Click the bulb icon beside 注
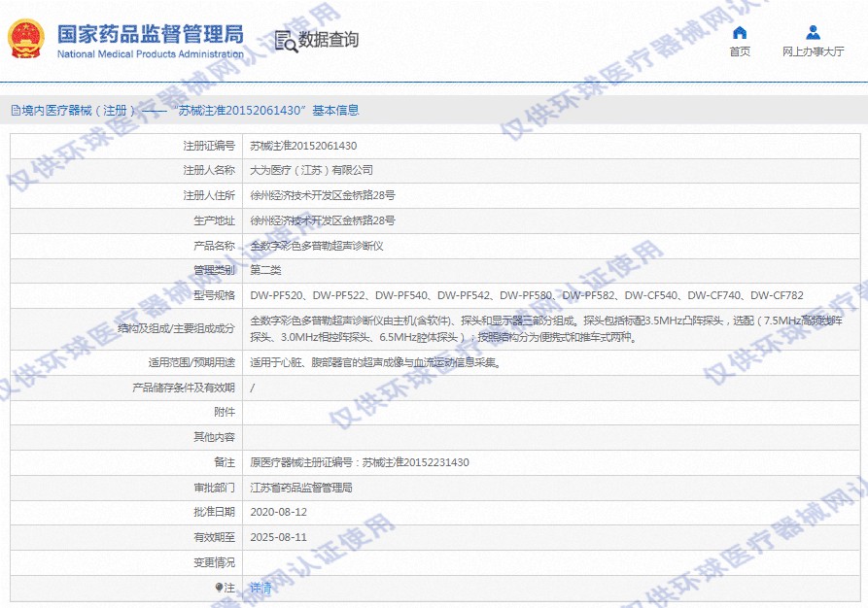Viewport: 868px width, 608px height. coord(220,588)
